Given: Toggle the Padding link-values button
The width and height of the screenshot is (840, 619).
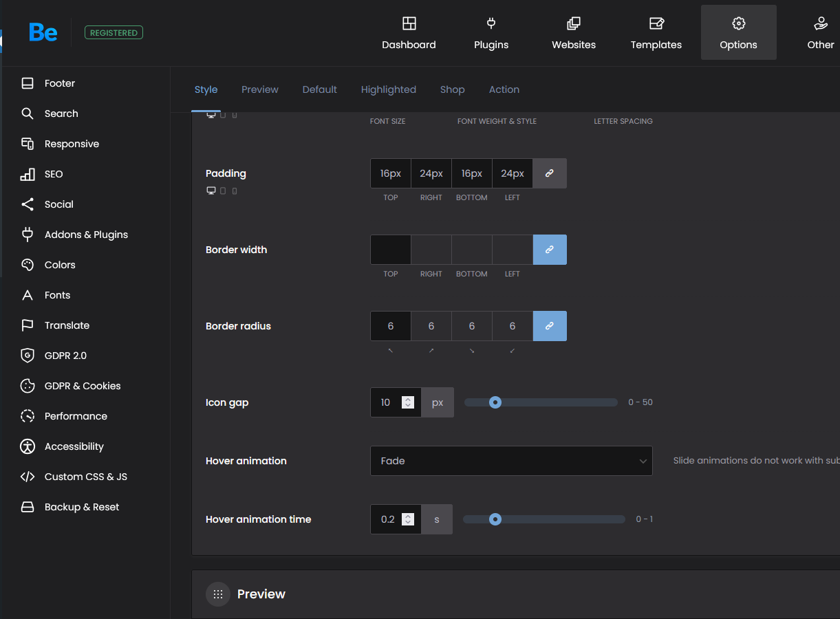Looking at the screenshot, I should [x=549, y=173].
